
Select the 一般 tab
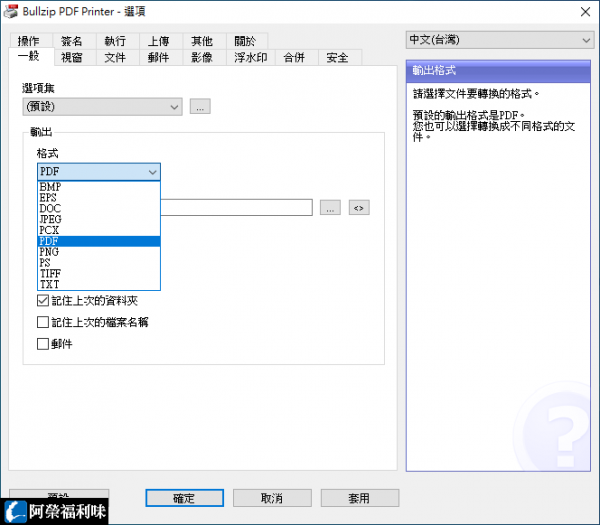click(x=30, y=56)
